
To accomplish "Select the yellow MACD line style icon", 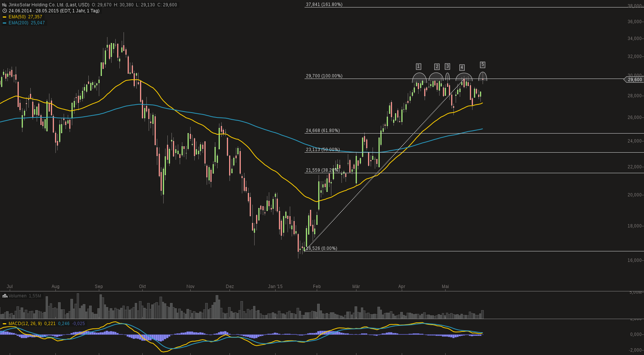I will [4, 324].
